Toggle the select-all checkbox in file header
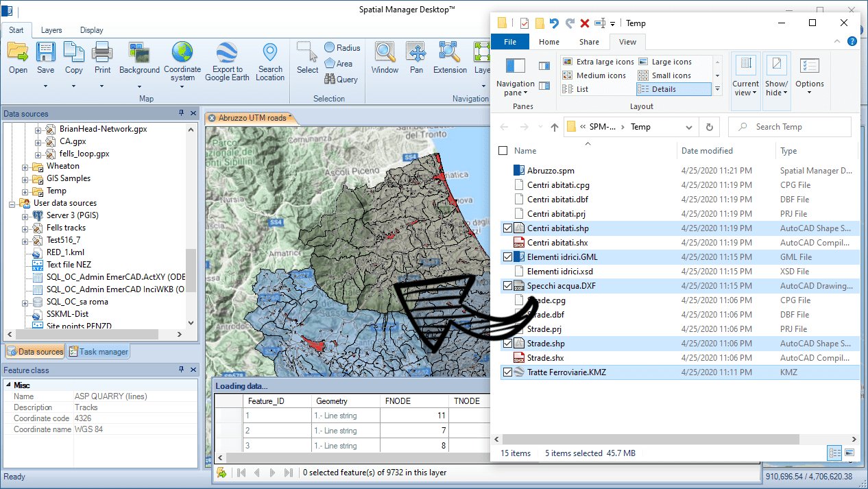Screen dimensions: 868x489 pos(503,151)
